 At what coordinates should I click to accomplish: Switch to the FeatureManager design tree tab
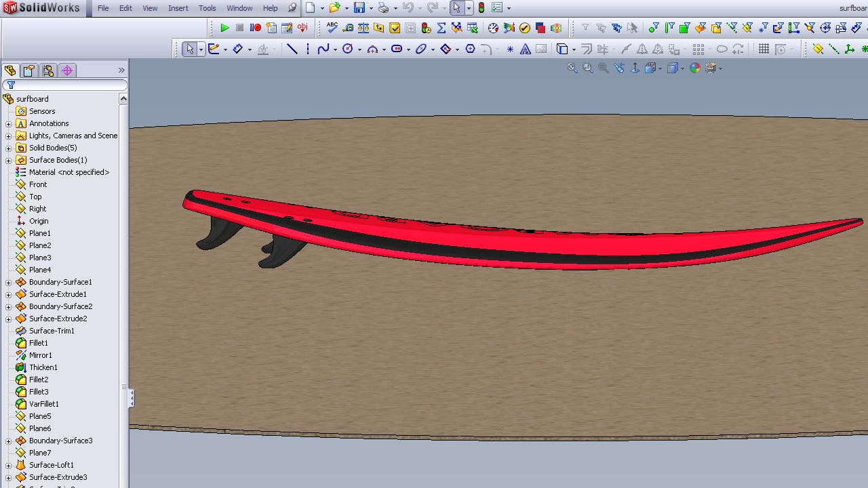tap(10, 70)
